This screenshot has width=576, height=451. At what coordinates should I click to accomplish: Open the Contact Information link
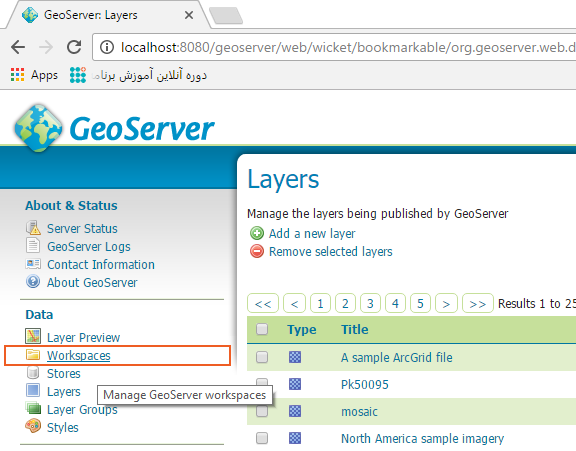tap(101, 264)
